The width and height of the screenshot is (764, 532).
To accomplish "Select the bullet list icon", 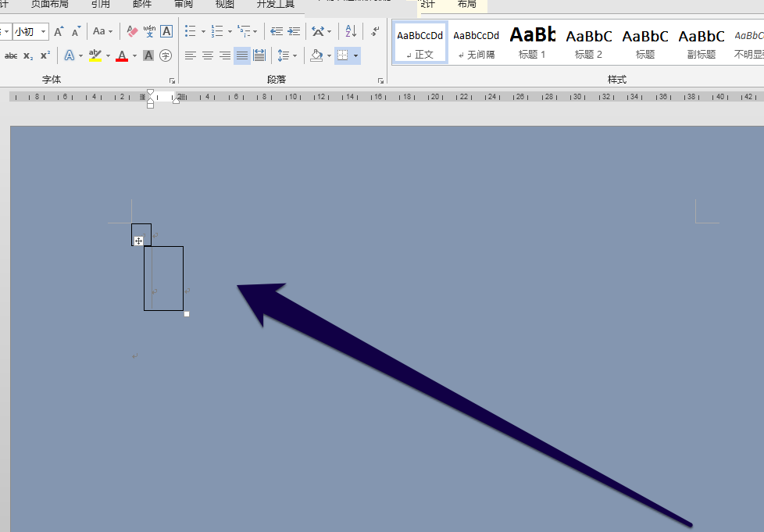I will click(x=191, y=32).
